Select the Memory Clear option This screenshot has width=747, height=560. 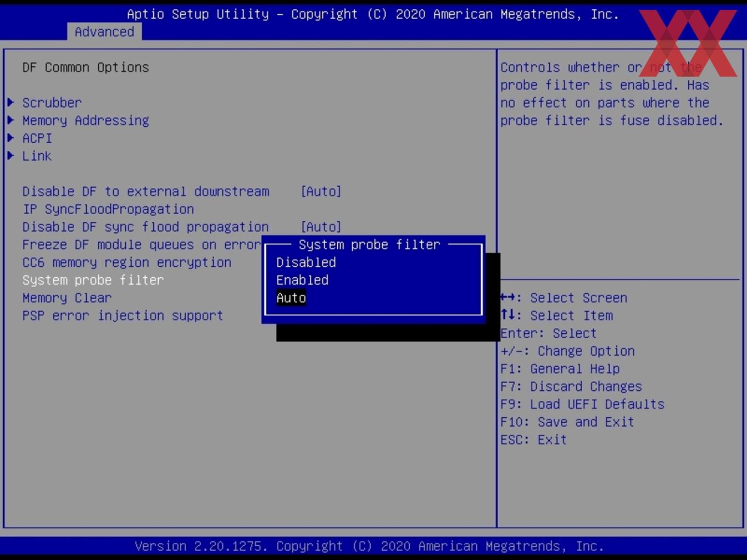(67, 298)
